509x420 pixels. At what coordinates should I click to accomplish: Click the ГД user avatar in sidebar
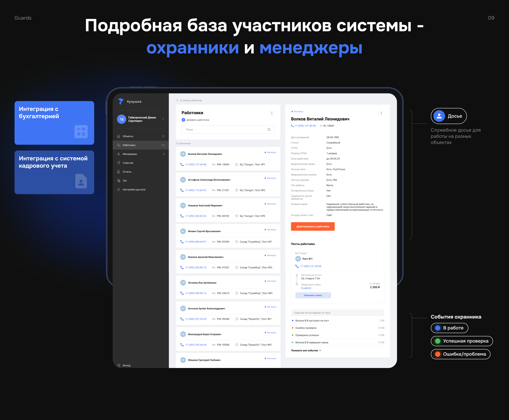(122, 119)
